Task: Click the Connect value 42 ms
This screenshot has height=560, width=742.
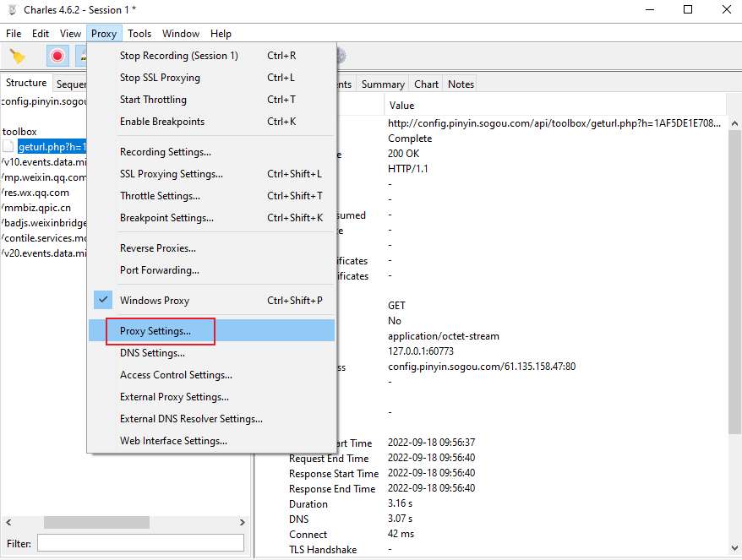Action: (x=401, y=534)
